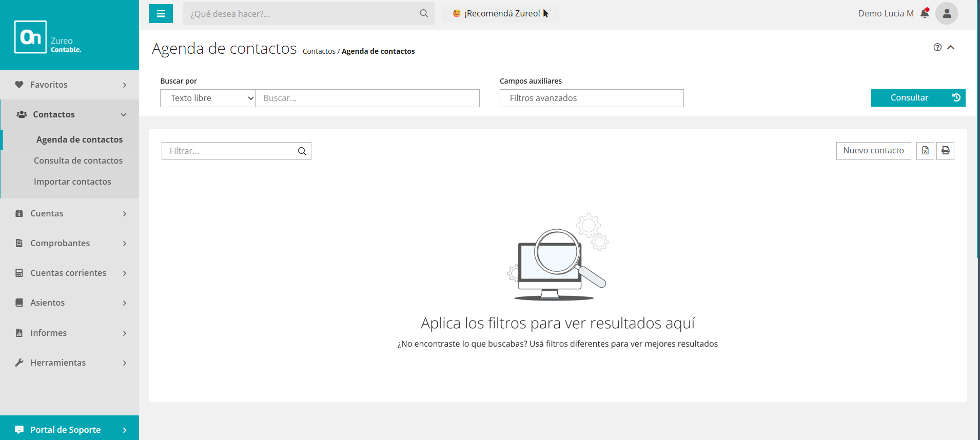Click the print icon button
This screenshot has width=980, height=440.
pos(945,151)
